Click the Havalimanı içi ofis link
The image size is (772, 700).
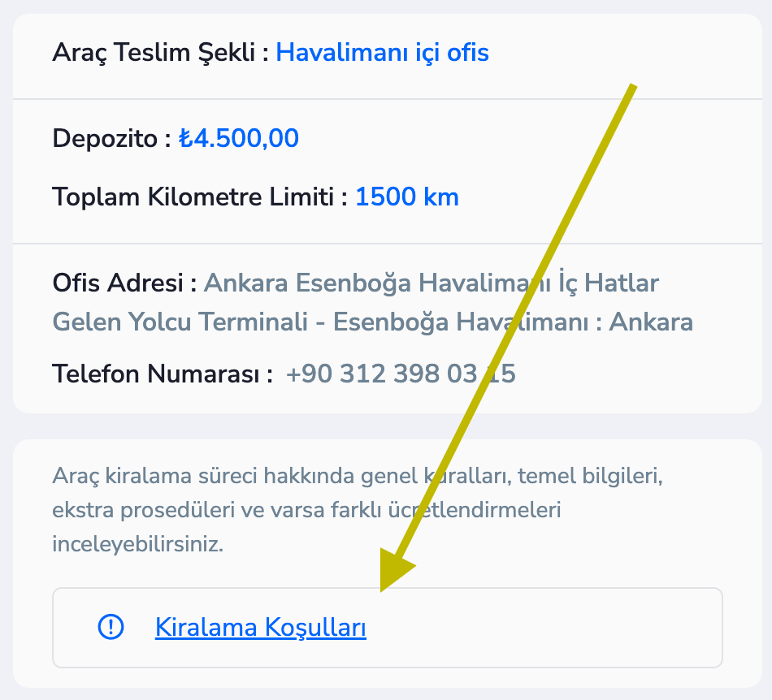click(382, 52)
